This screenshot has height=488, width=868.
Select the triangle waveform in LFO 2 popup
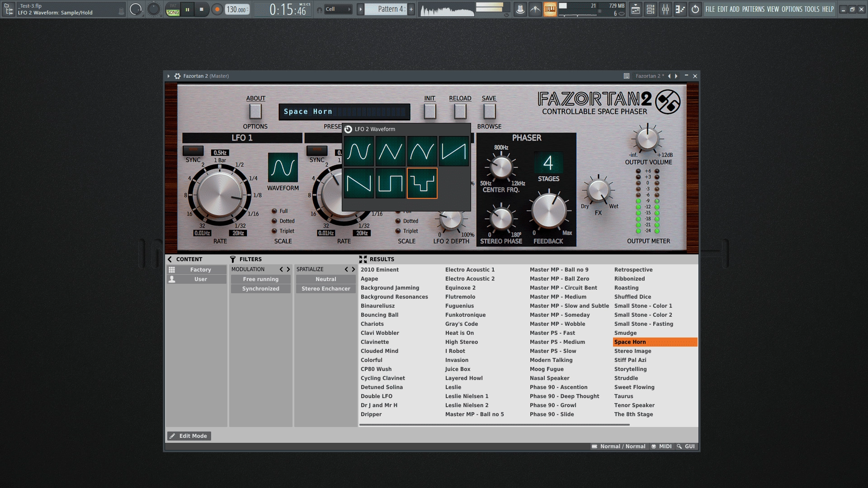click(x=391, y=151)
